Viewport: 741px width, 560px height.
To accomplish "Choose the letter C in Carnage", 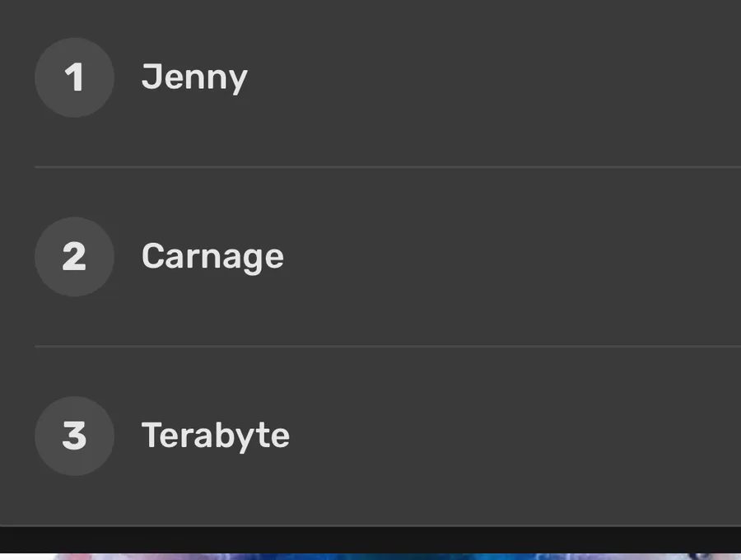I will coord(152,255).
